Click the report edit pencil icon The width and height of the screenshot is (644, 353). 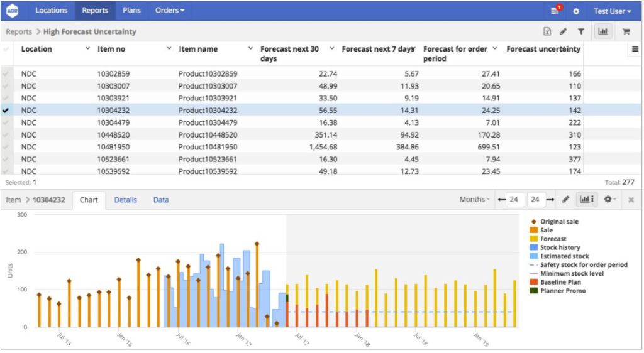pos(563,31)
